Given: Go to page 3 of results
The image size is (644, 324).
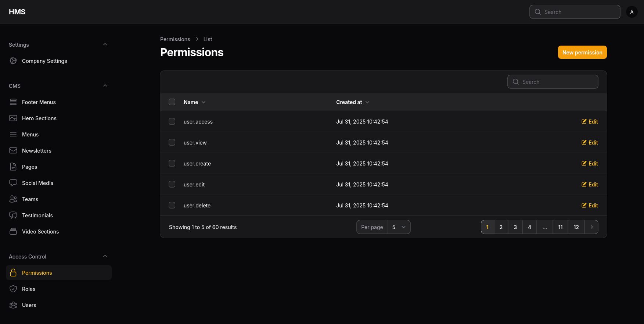Looking at the screenshot, I should tap(515, 227).
